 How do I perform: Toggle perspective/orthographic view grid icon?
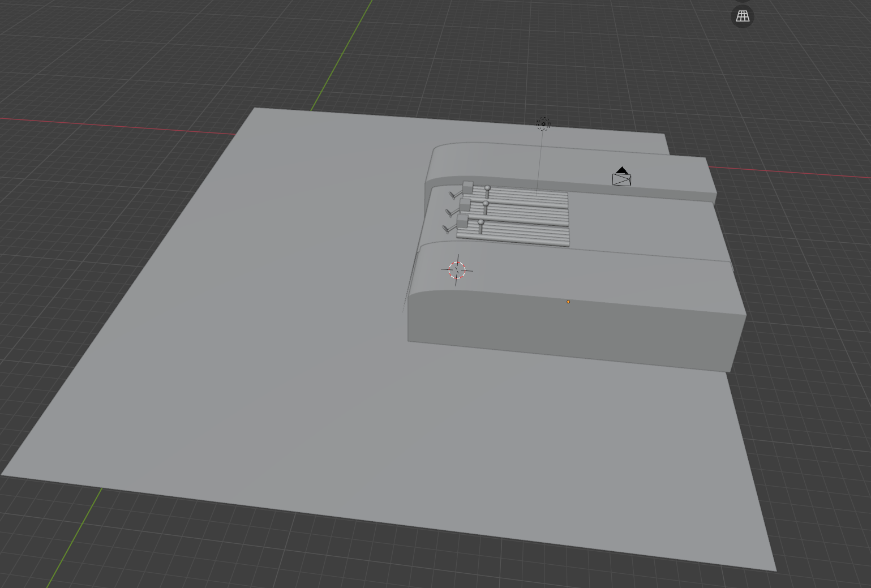743,16
